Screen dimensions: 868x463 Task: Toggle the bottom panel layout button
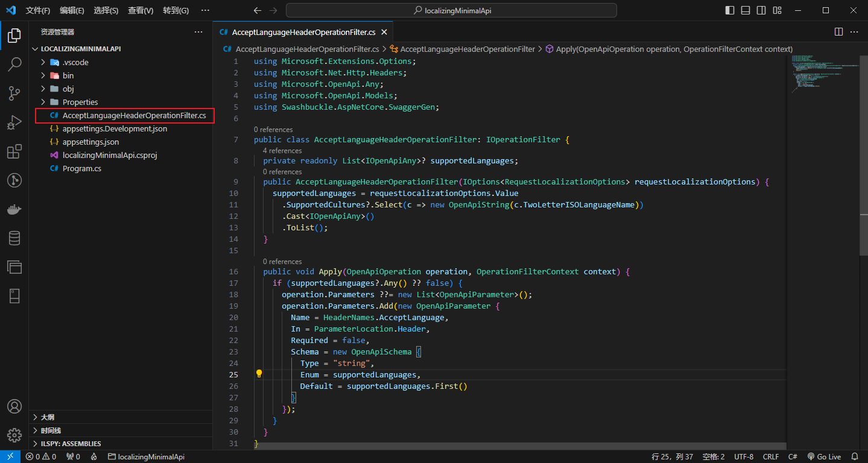(x=746, y=10)
